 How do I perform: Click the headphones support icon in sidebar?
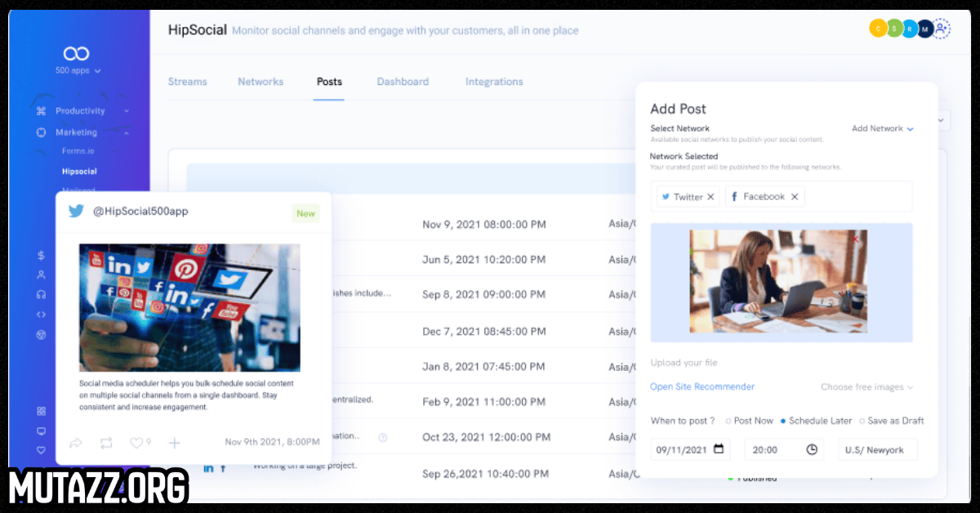point(41,295)
